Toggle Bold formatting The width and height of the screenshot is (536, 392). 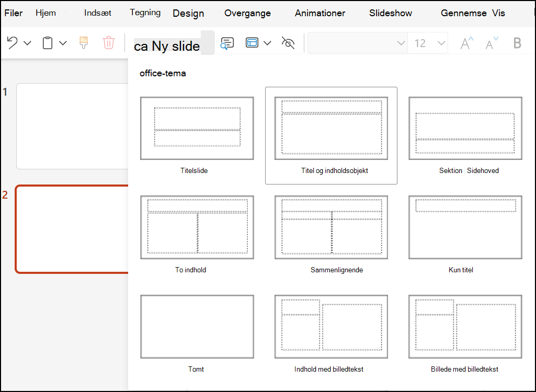coord(517,43)
